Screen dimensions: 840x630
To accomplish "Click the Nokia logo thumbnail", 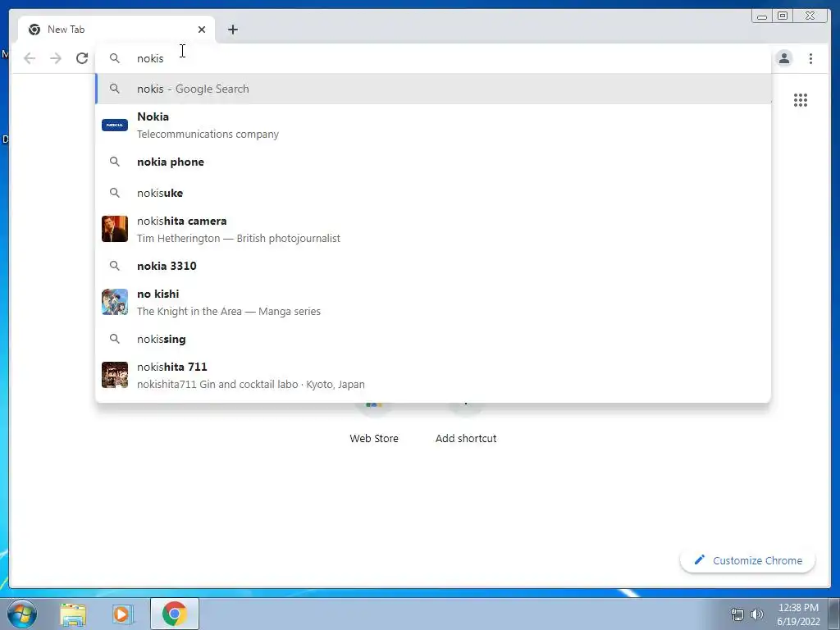I will pyautogui.click(x=115, y=125).
